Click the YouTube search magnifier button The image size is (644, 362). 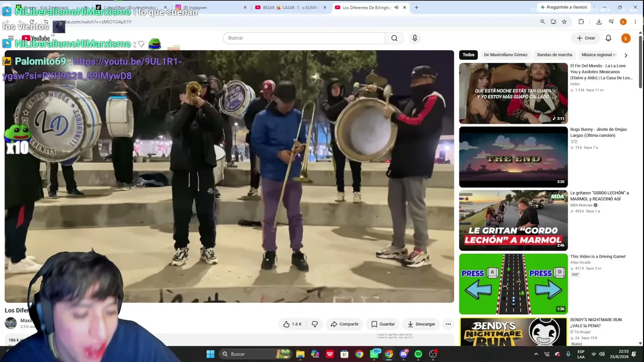tap(394, 38)
